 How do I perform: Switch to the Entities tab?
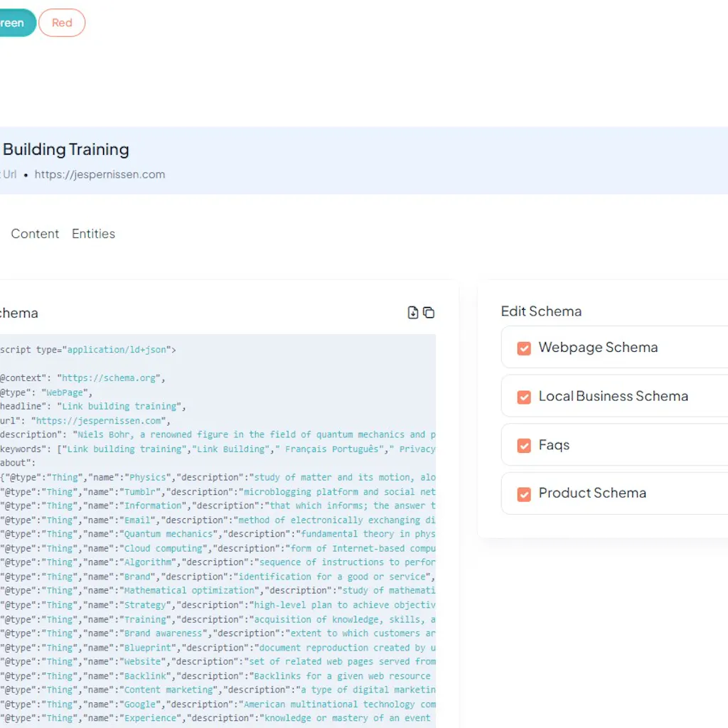[x=93, y=233]
